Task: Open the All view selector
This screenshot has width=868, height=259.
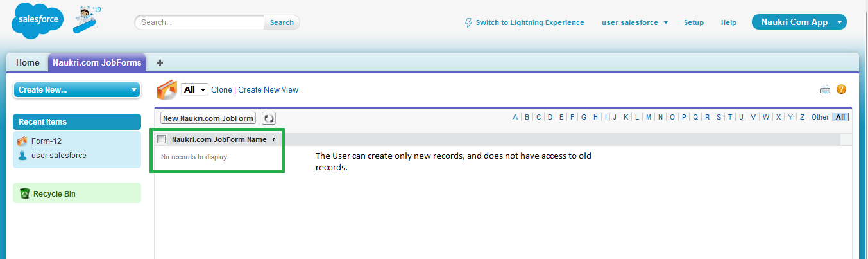Action: (194, 90)
